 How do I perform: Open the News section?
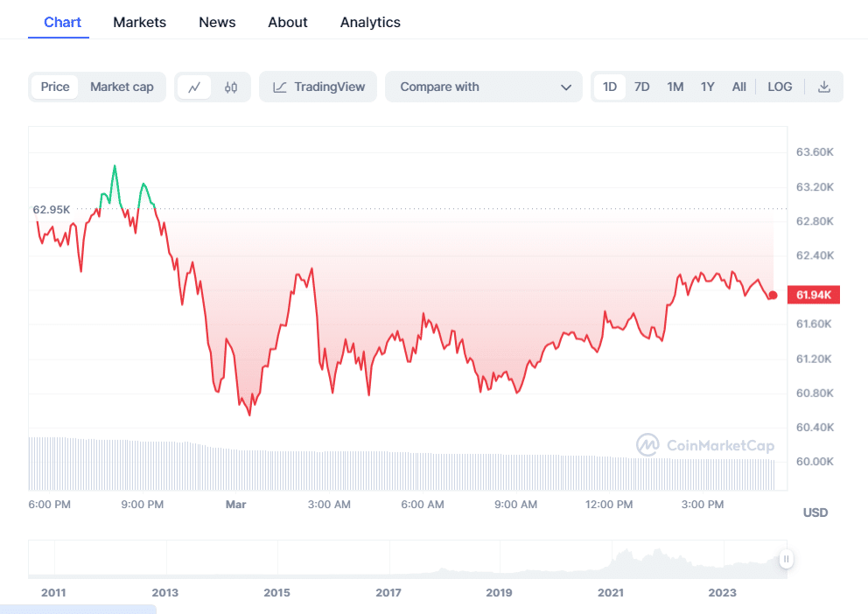point(217,22)
